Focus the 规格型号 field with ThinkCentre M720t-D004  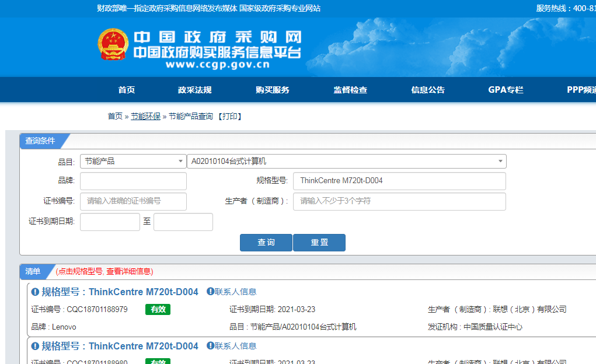pyautogui.click(x=399, y=181)
